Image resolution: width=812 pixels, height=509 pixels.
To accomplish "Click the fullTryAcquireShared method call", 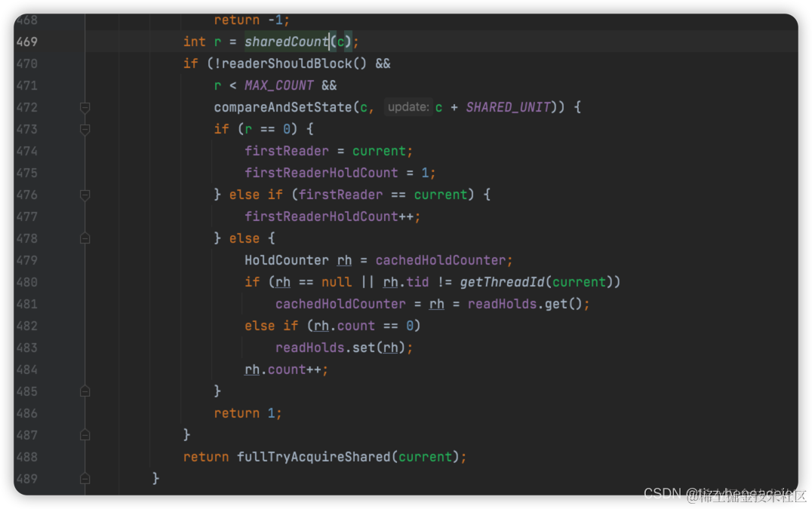I will coord(313,457).
